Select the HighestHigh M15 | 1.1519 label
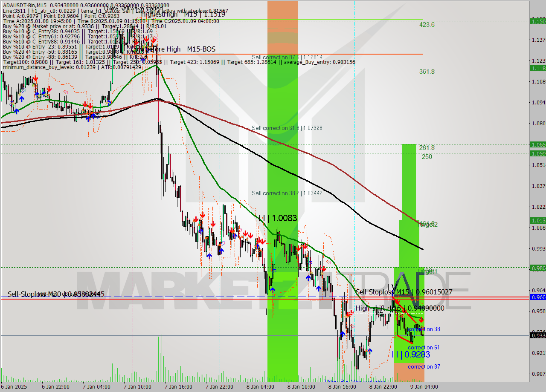 click(183, 14)
